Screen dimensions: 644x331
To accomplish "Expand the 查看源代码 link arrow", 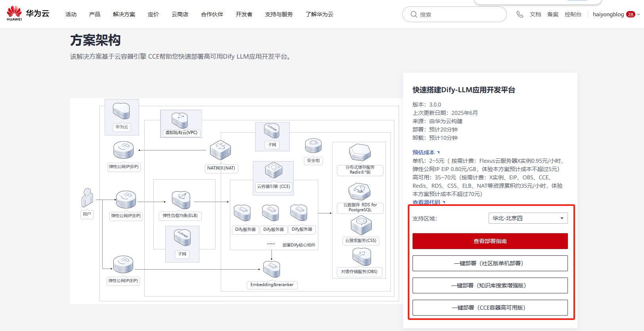I will pyautogui.click(x=444, y=202).
